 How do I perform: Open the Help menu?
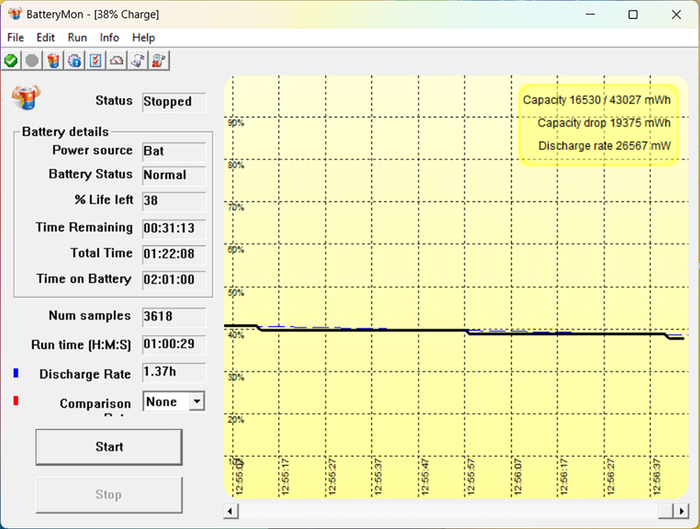[144, 37]
